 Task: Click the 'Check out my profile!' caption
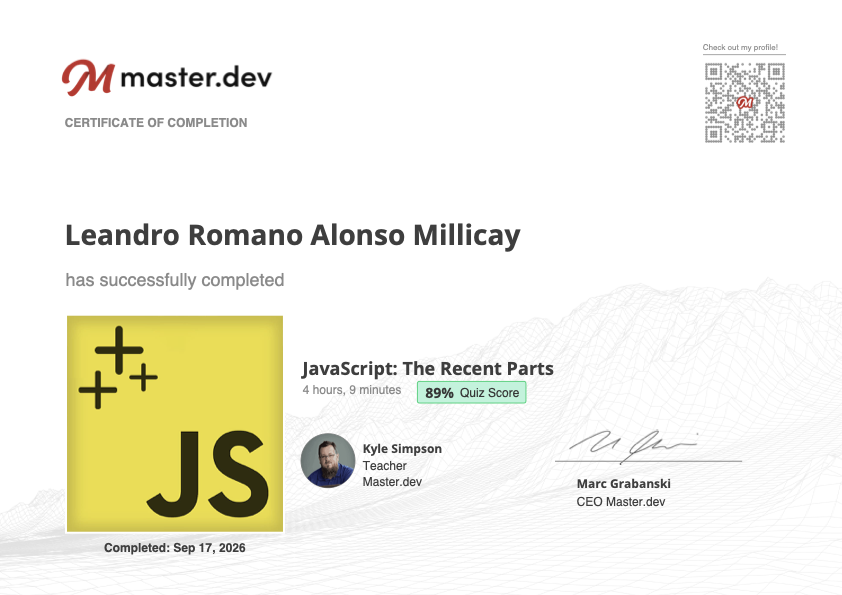tap(740, 47)
